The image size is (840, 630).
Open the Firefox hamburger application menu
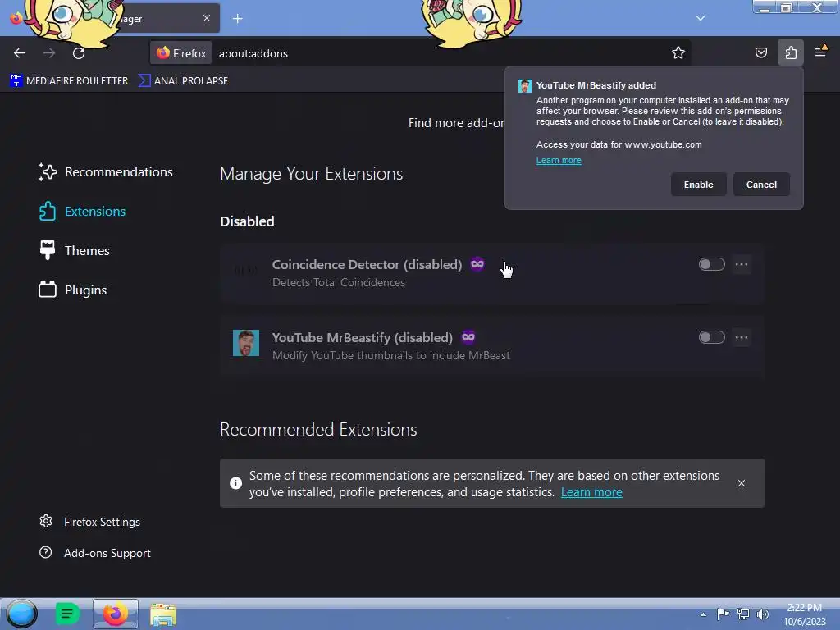pos(820,52)
